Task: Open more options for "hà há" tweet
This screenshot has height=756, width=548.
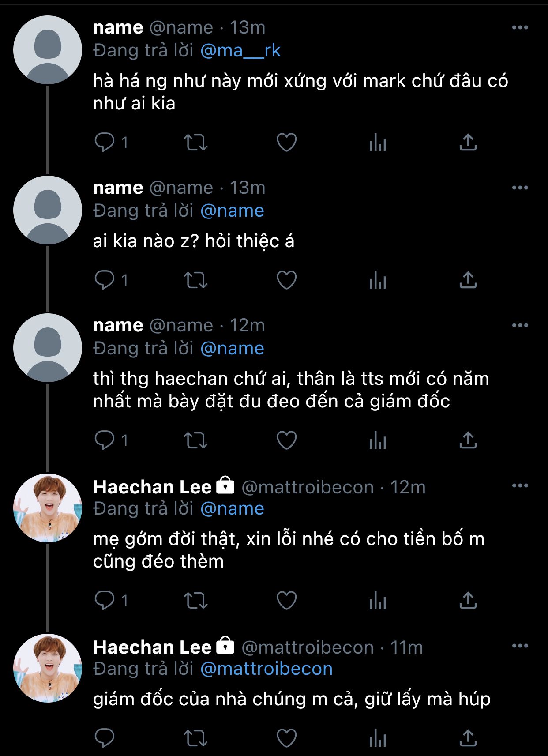Action: (520, 27)
